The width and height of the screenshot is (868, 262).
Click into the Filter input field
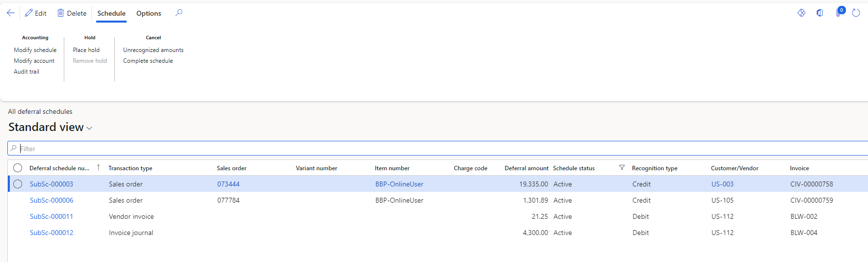[x=442, y=149]
